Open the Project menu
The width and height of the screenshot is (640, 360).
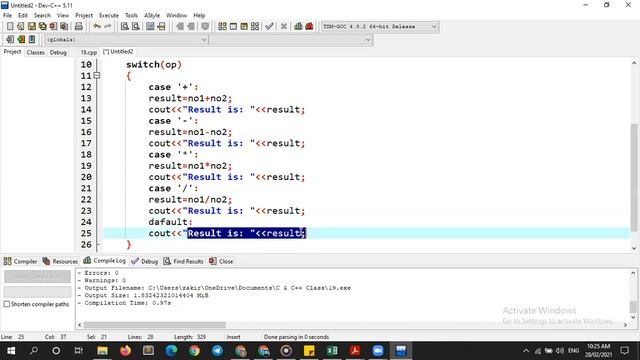point(84,16)
